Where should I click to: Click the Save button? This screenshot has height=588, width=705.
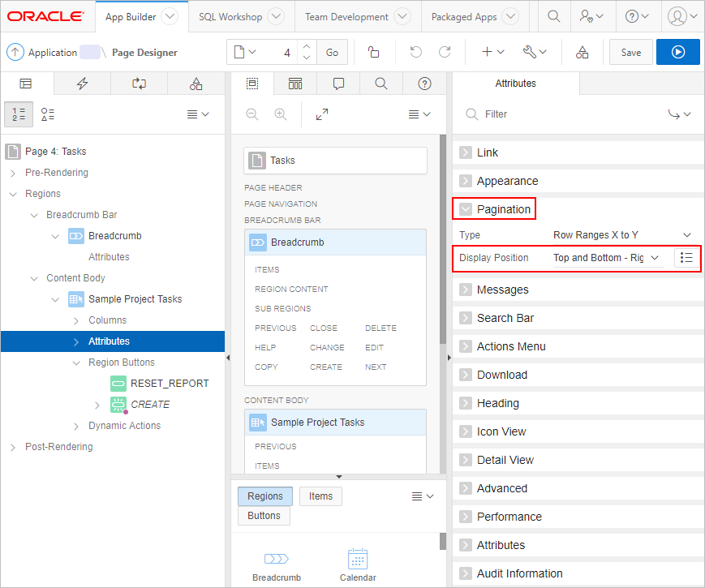coord(631,51)
